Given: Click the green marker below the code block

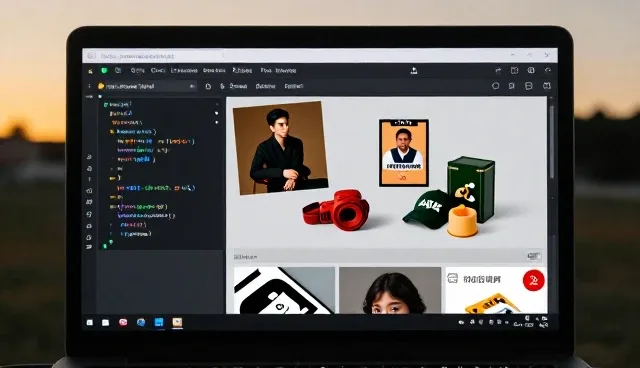Looking at the screenshot, I should click(105, 246).
